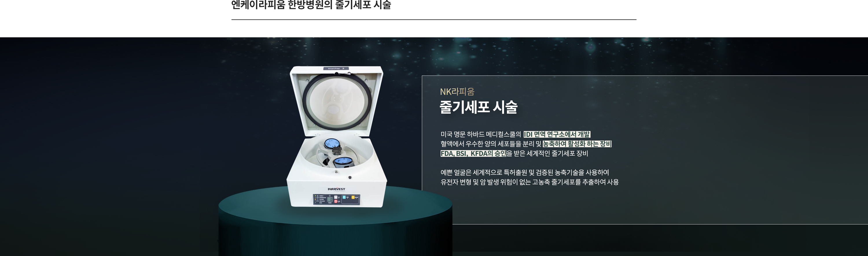Click the status indicator LEDs on device panel
868x256 pixels.
(315, 199)
